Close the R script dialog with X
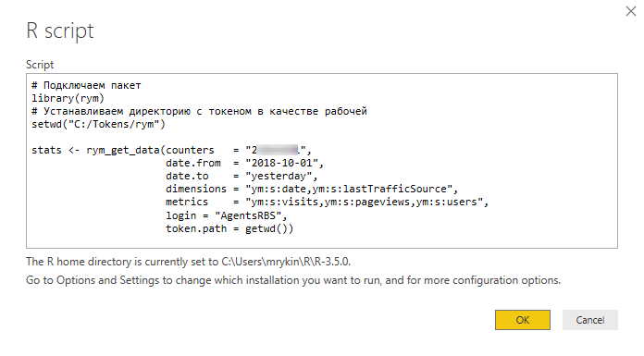The width and height of the screenshot is (644, 356). [631, 11]
